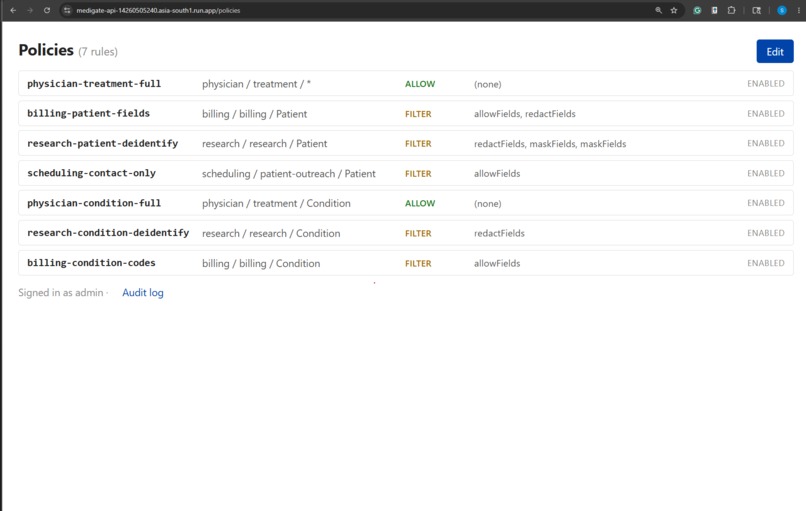This screenshot has height=511, width=806.
Task: Click allowFields on billing-condition-codes row
Action: pyautogui.click(x=497, y=263)
